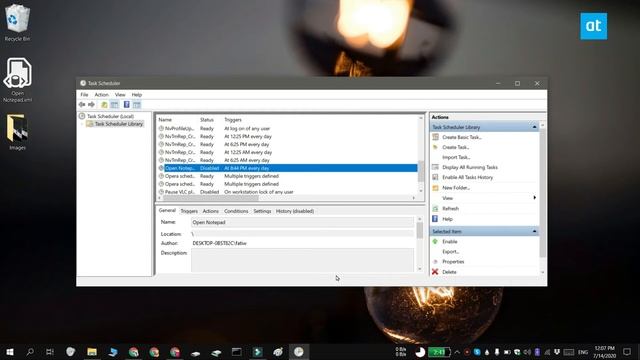This screenshot has width=640, height=360.
Task: Click the Description text box
Action: pyautogui.click(x=302, y=260)
